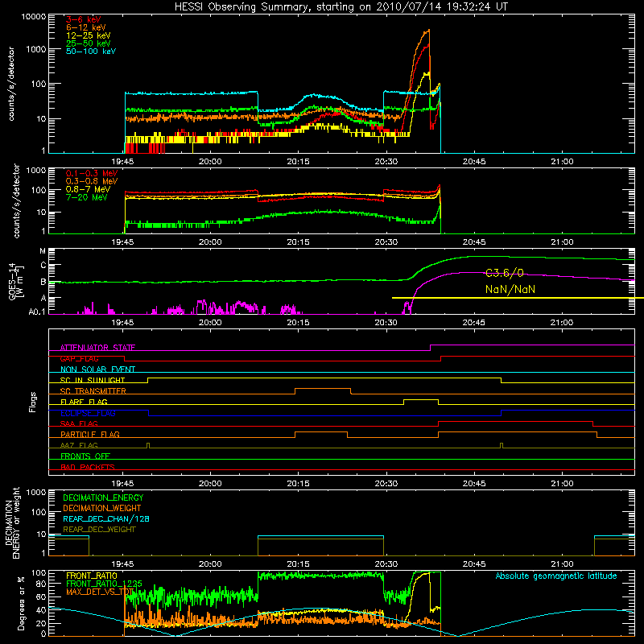Click the SC_IN_SUNLIGHT flag label

point(93,380)
